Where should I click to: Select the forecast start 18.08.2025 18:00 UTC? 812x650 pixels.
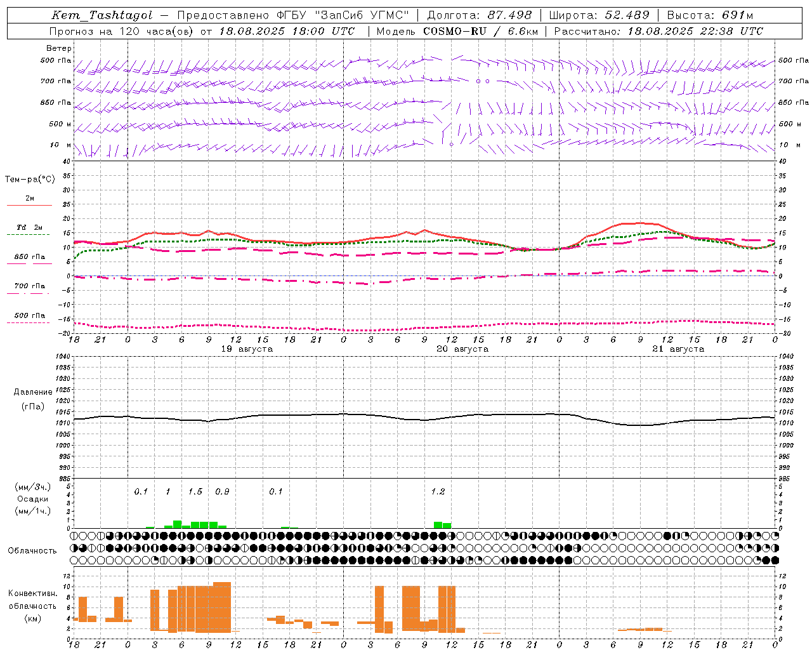(x=287, y=31)
